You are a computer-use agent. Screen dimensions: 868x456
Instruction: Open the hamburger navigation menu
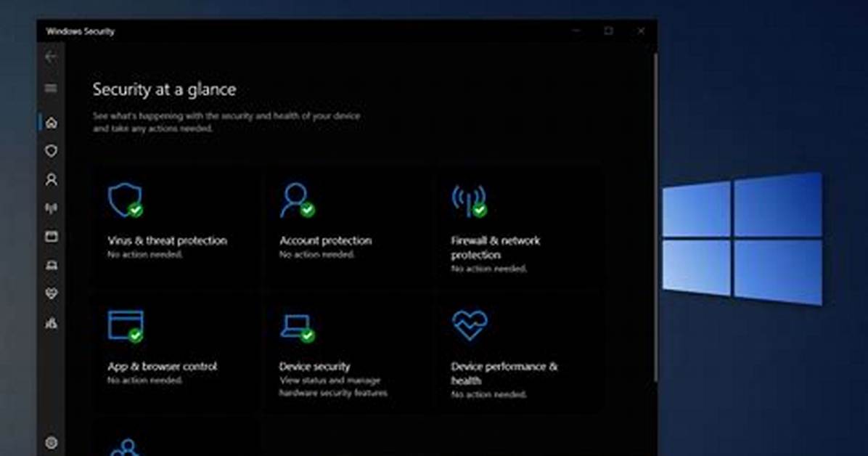pyautogui.click(x=51, y=89)
